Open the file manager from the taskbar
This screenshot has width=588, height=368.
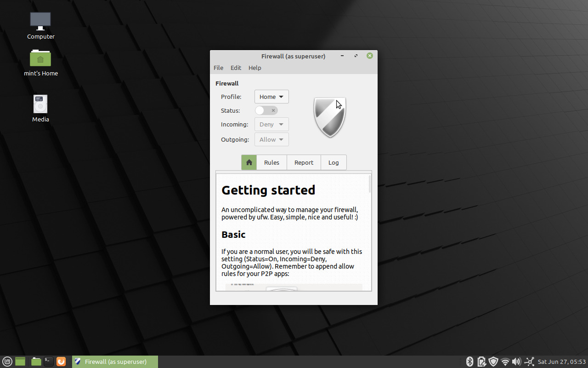point(36,362)
